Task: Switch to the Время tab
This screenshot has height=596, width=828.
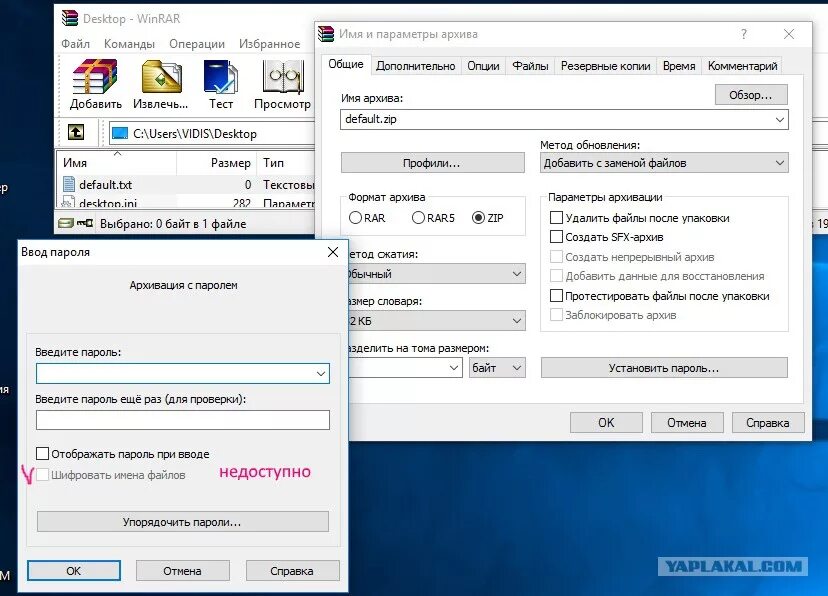Action: (679, 66)
